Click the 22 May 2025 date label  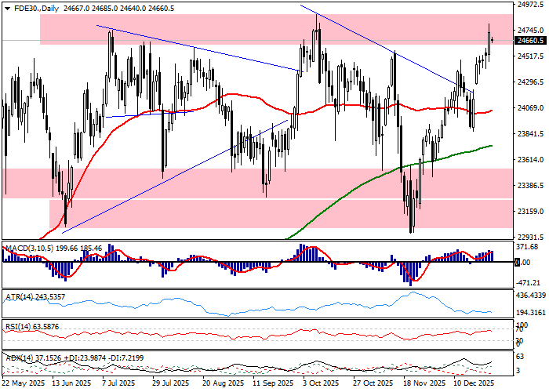pyautogui.click(x=23, y=384)
